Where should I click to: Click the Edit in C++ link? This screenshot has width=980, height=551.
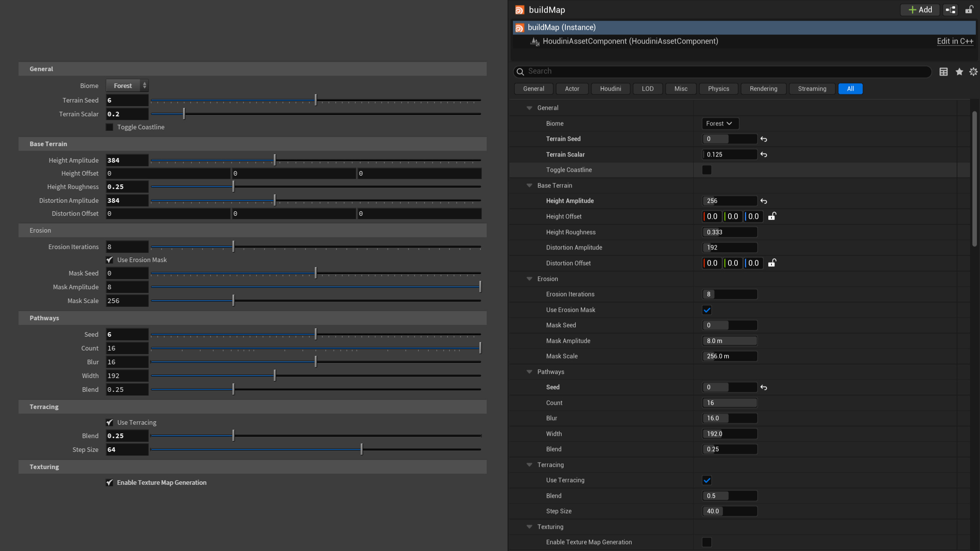955,41
